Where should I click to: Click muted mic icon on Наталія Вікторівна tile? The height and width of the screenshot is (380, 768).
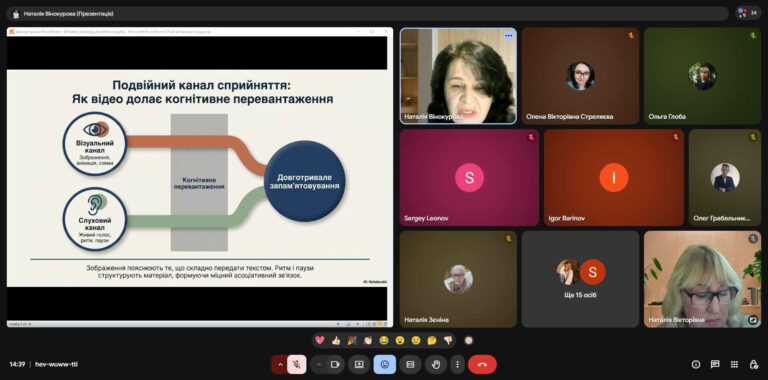click(753, 239)
